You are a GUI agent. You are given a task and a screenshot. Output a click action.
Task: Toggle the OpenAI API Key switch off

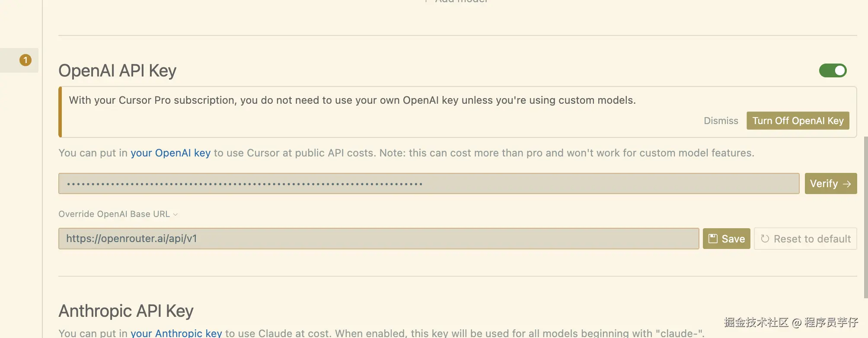coord(833,70)
